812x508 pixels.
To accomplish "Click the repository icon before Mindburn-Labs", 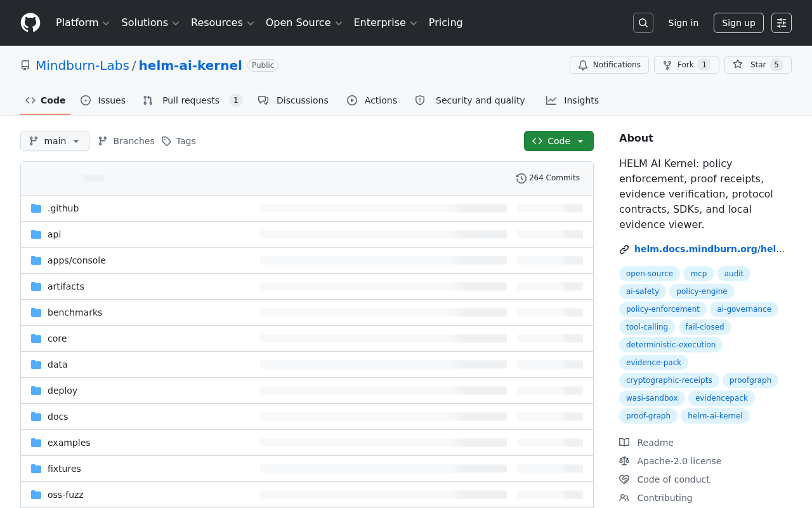I will (x=25, y=65).
